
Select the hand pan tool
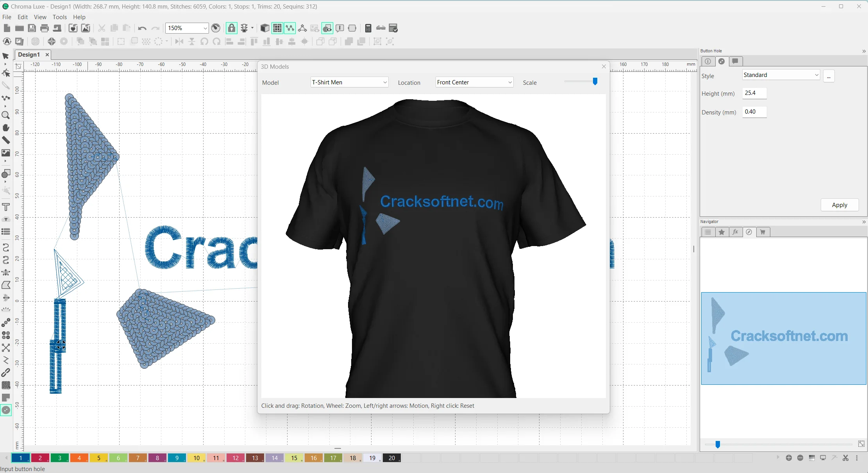5,128
